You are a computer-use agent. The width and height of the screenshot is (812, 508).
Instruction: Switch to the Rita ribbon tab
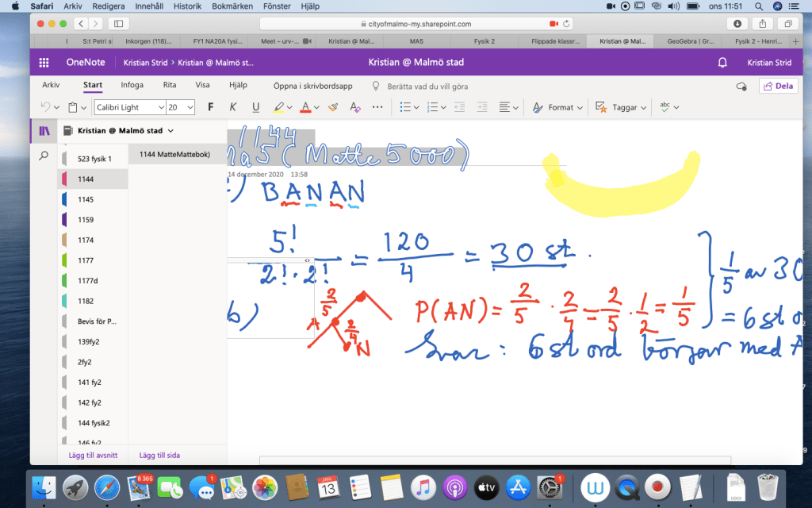[170, 85]
